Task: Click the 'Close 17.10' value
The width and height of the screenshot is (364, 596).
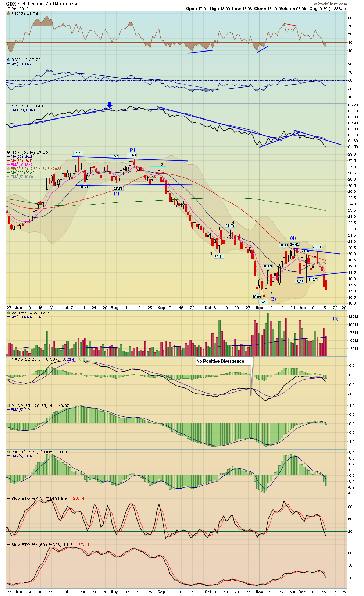Action: 265,8
